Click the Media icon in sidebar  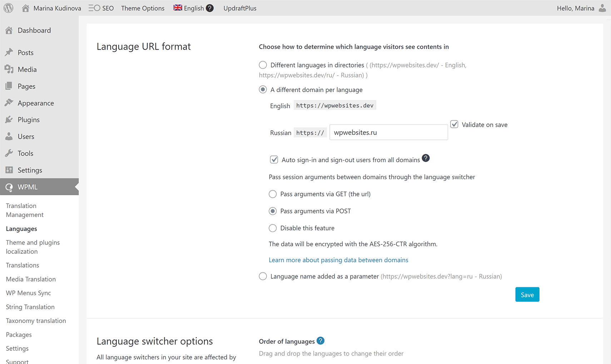[9, 69]
